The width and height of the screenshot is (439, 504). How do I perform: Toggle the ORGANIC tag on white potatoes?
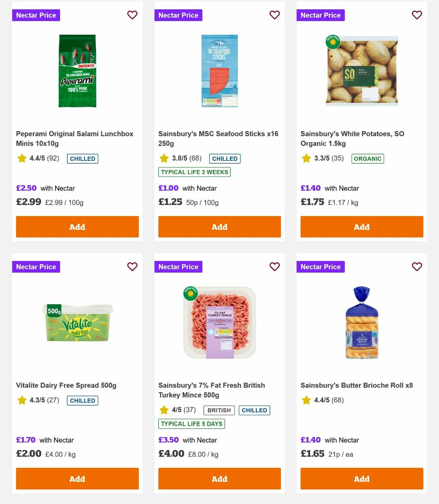tap(368, 159)
